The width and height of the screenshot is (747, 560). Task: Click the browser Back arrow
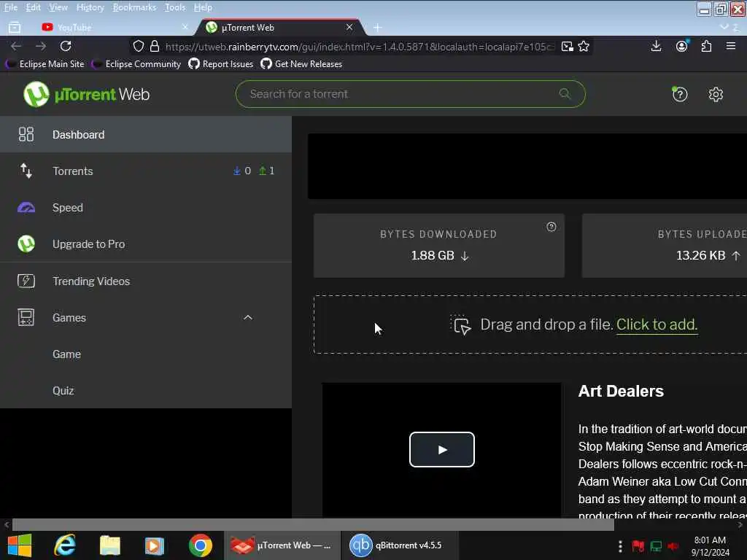tap(16, 46)
